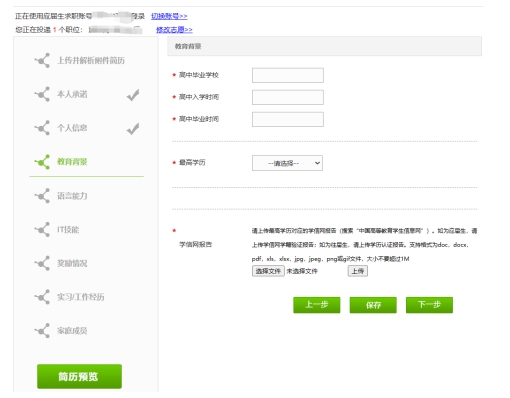Click the 选择文件 file chooser button

268,271
